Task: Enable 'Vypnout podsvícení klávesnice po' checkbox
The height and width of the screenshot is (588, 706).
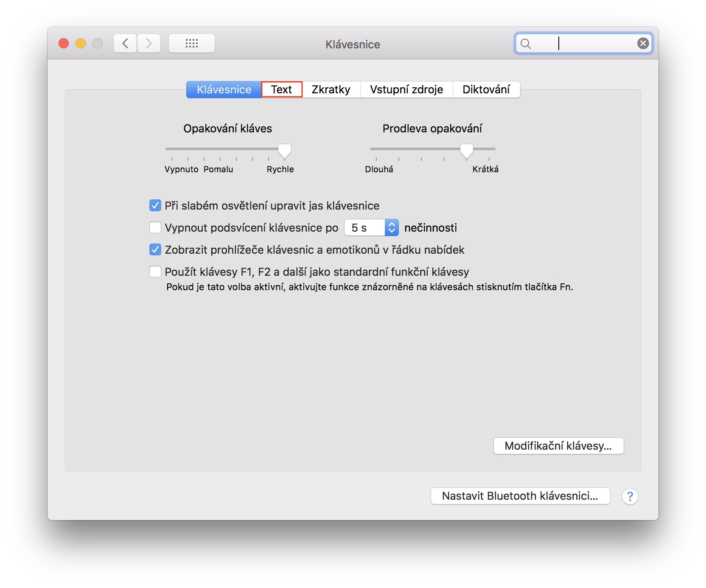Action: [x=155, y=228]
